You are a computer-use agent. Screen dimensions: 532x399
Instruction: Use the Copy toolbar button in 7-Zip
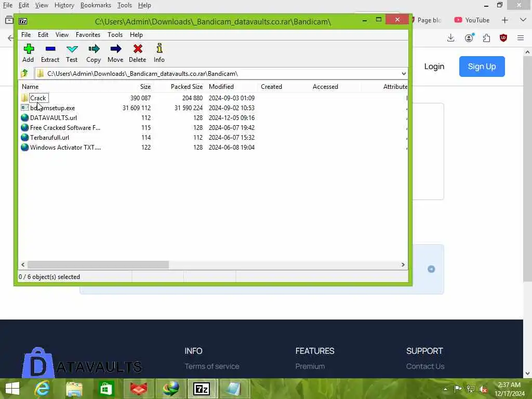click(94, 53)
